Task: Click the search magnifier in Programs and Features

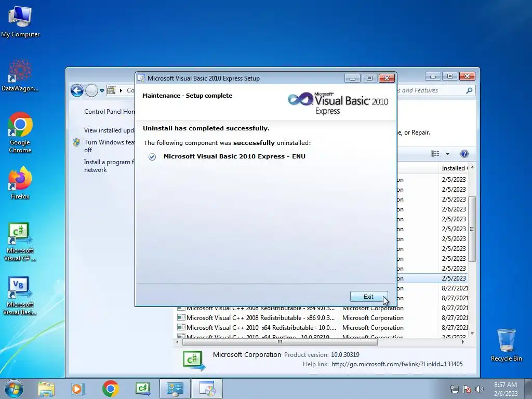Action: (469, 90)
